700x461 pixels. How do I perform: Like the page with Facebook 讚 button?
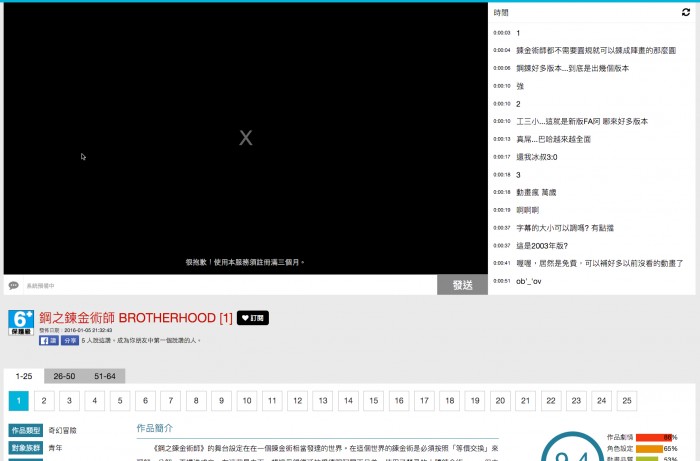coord(49,341)
